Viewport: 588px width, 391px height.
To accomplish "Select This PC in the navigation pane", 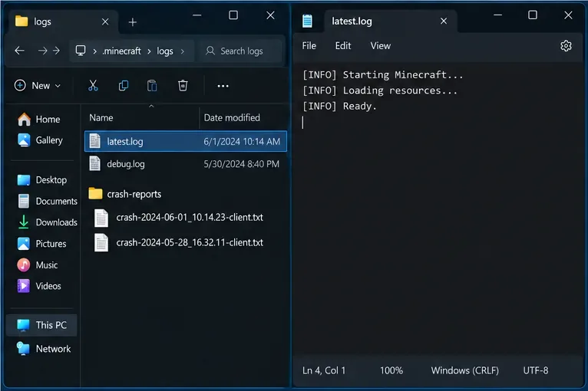I will click(41, 325).
